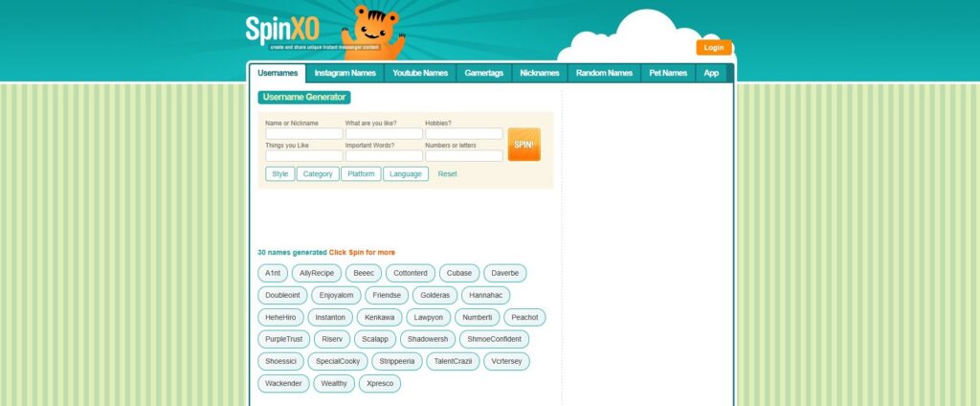Click the Name or Nickname field
This screenshot has width=980, height=406.
coord(303,134)
